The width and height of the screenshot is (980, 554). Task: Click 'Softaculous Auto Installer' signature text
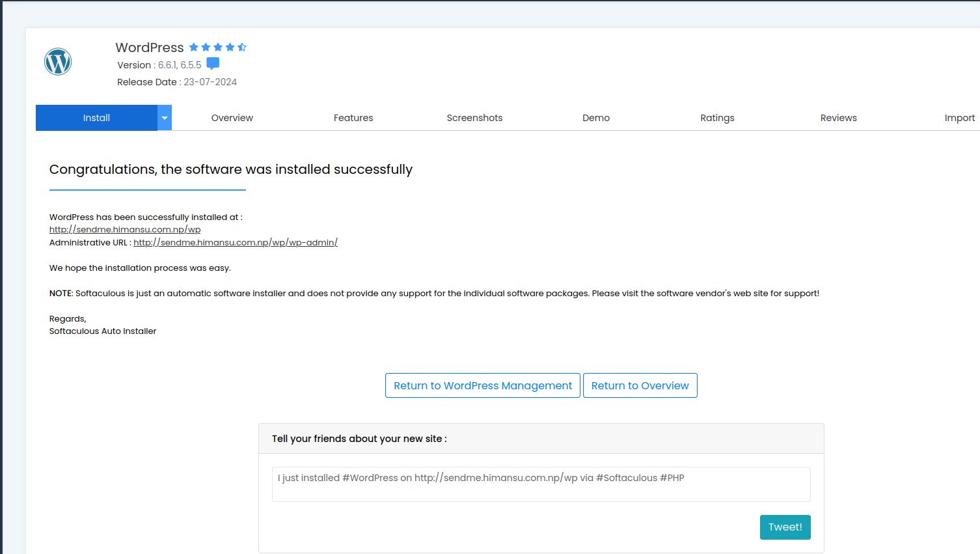(x=103, y=331)
